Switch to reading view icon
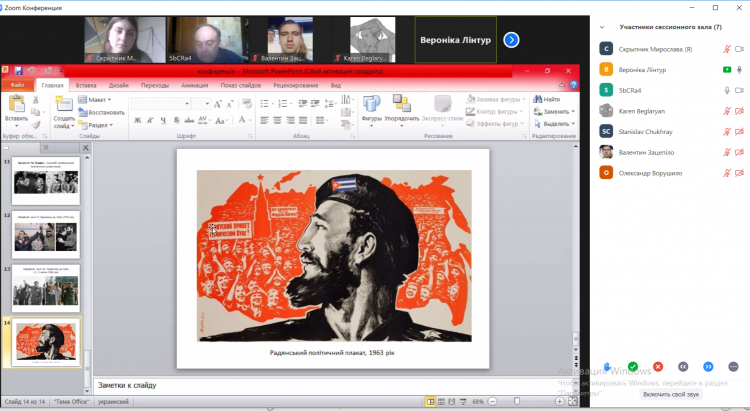 (x=452, y=401)
